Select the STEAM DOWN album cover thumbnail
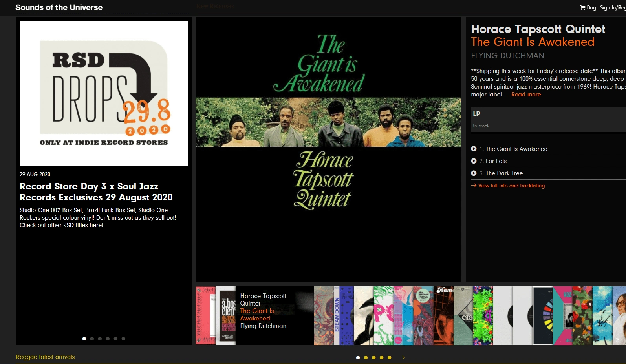The height and width of the screenshot is (364, 626). pos(344,316)
